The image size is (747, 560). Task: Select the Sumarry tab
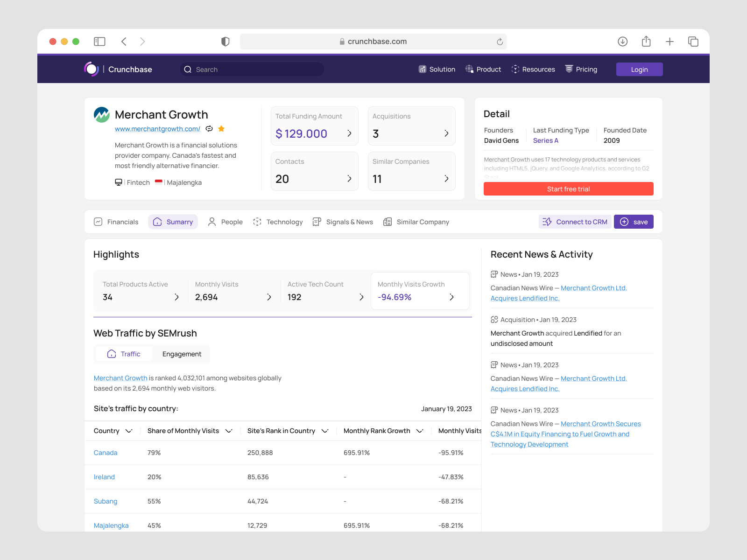coord(173,222)
